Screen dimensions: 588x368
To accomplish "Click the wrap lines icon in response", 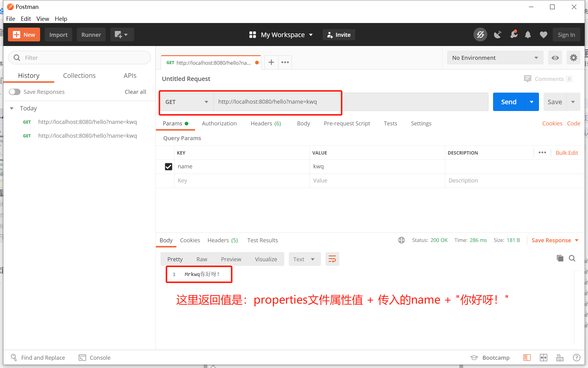I will pyautogui.click(x=332, y=259).
